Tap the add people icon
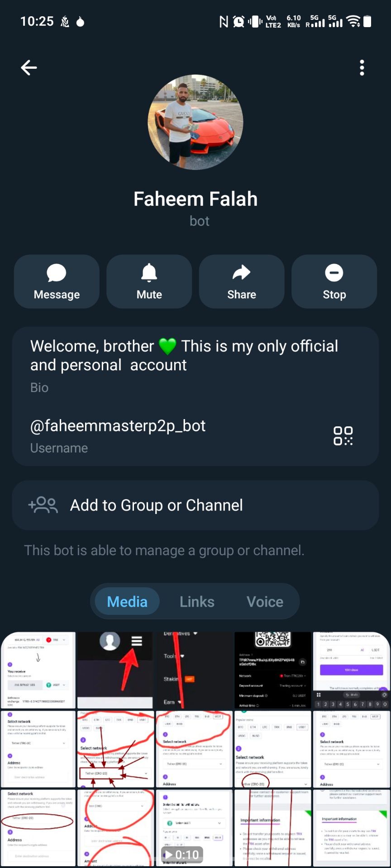The height and width of the screenshot is (868, 391). [x=43, y=505]
